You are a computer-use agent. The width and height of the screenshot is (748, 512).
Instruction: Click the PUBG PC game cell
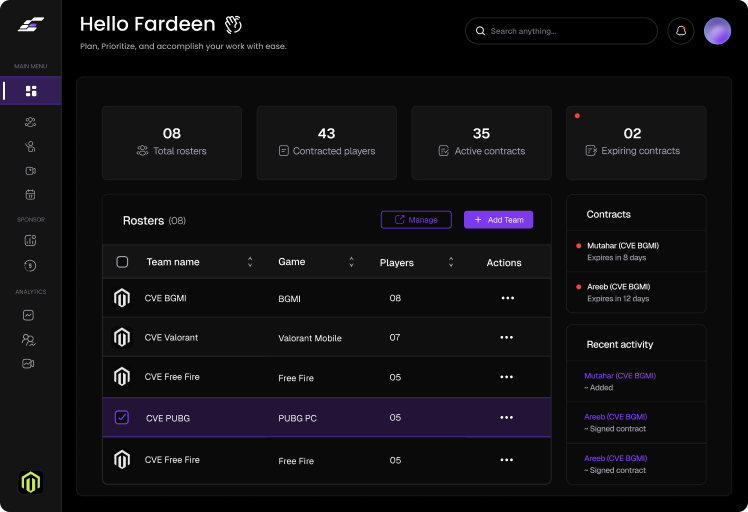298,418
